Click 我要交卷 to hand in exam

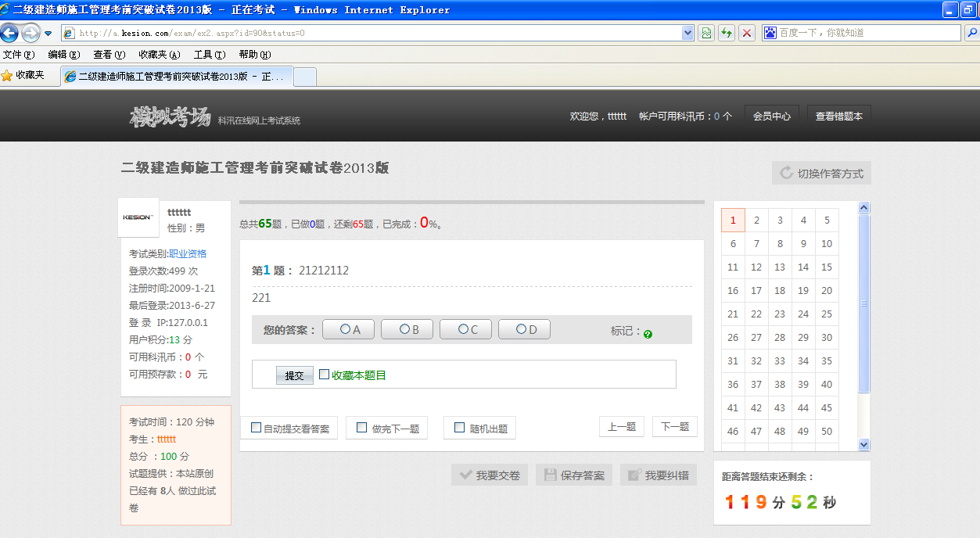click(x=490, y=475)
